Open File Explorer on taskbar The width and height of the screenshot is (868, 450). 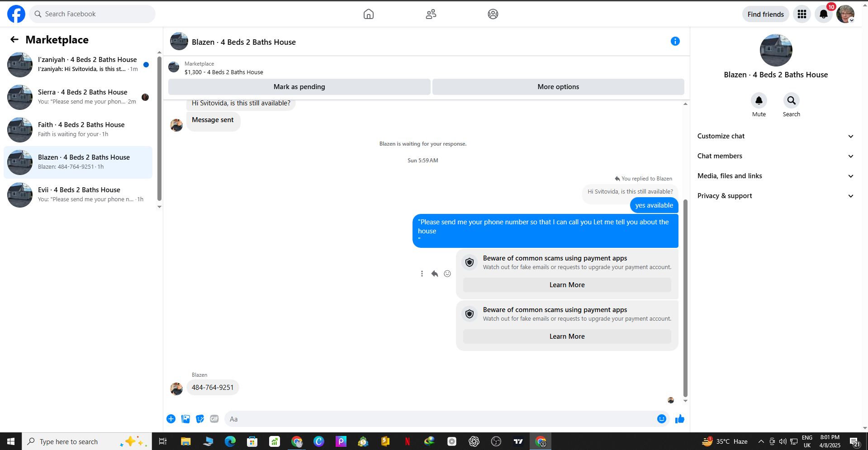coord(185,441)
